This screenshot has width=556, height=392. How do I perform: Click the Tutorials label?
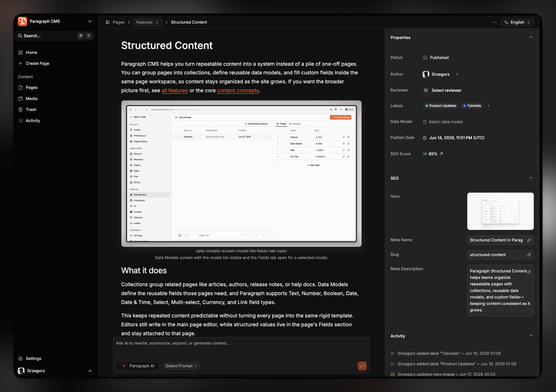[472, 106]
